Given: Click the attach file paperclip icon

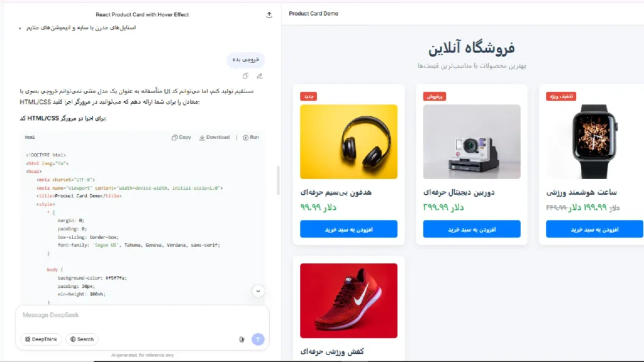Looking at the screenshot, I should [x=241, y=339].
